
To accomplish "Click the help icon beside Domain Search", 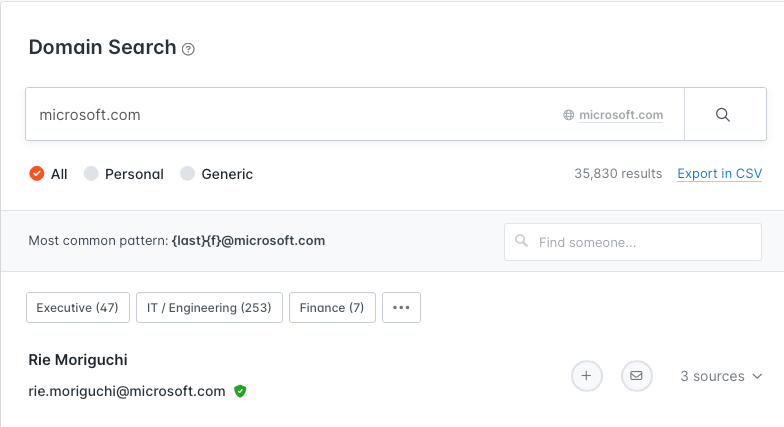I will click(x=189, y=49).
